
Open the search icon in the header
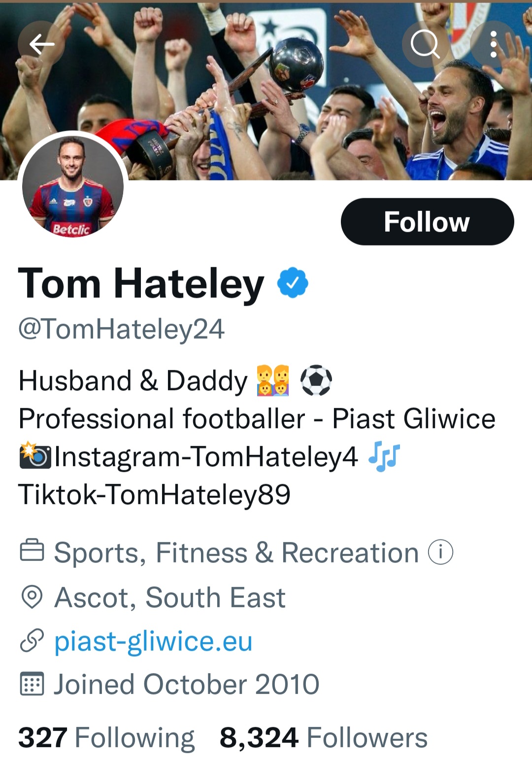pyautogui.click(x=427, y=43)
